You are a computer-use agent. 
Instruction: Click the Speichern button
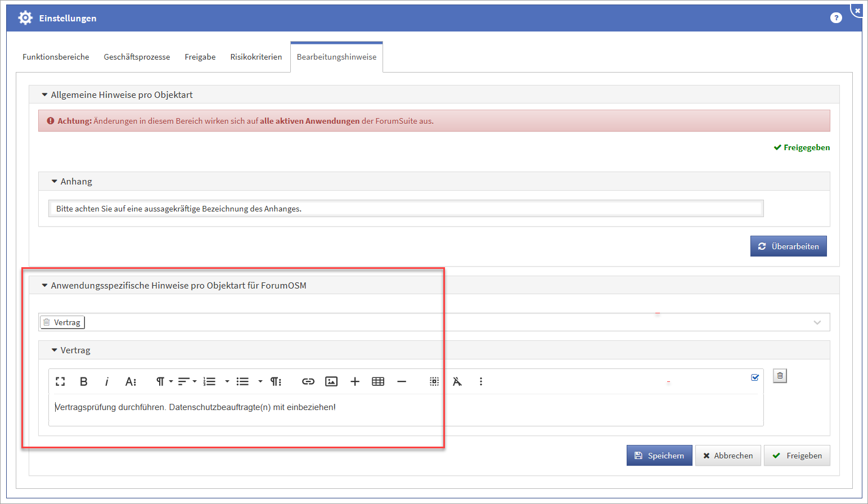point(659,456)
